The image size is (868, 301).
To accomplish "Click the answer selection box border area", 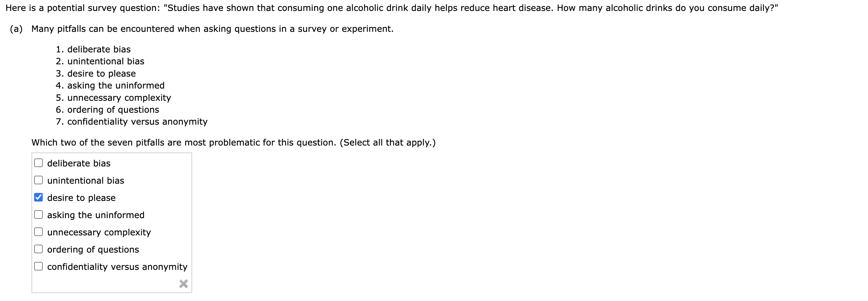I will coord(32,222).
